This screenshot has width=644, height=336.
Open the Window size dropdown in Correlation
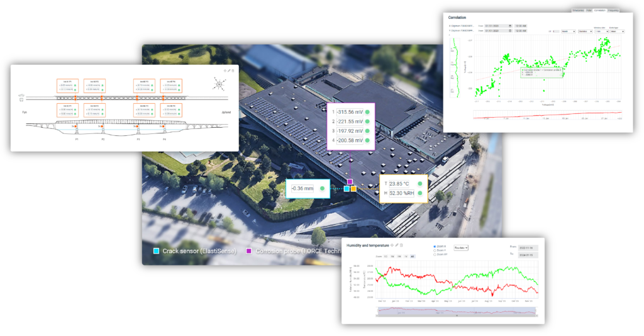[602, 30]
